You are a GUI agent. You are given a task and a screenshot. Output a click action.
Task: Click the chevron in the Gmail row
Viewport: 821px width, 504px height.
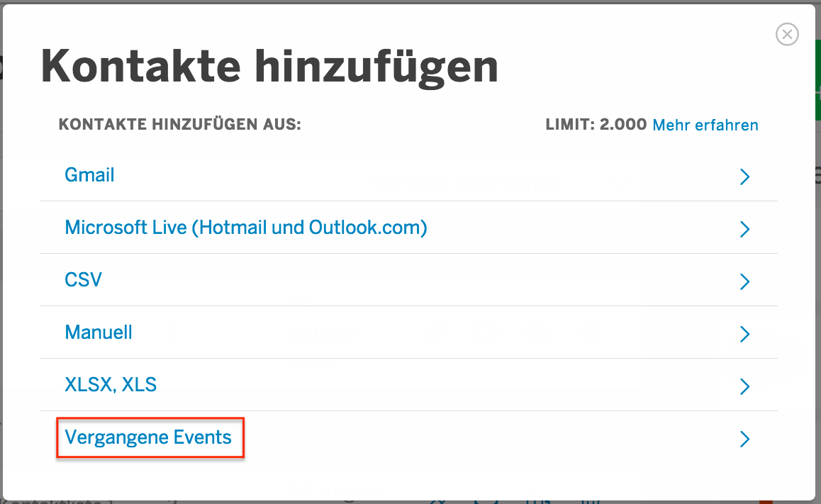[744, 177]
